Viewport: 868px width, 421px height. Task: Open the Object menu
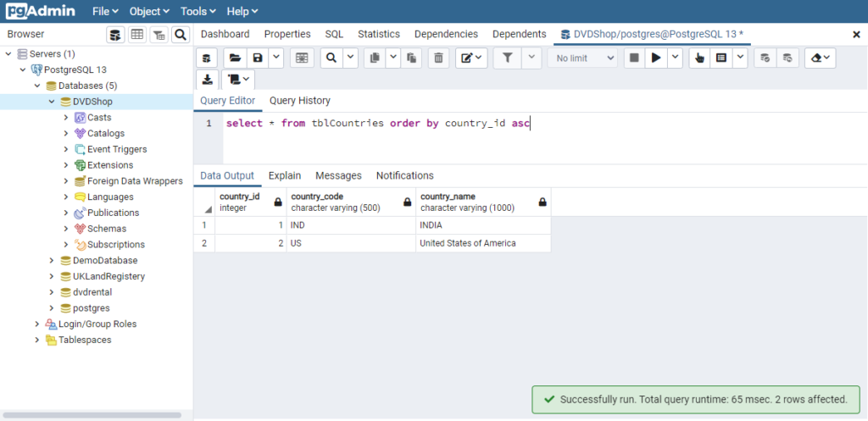pyautogui.click(x=151, y=11)
